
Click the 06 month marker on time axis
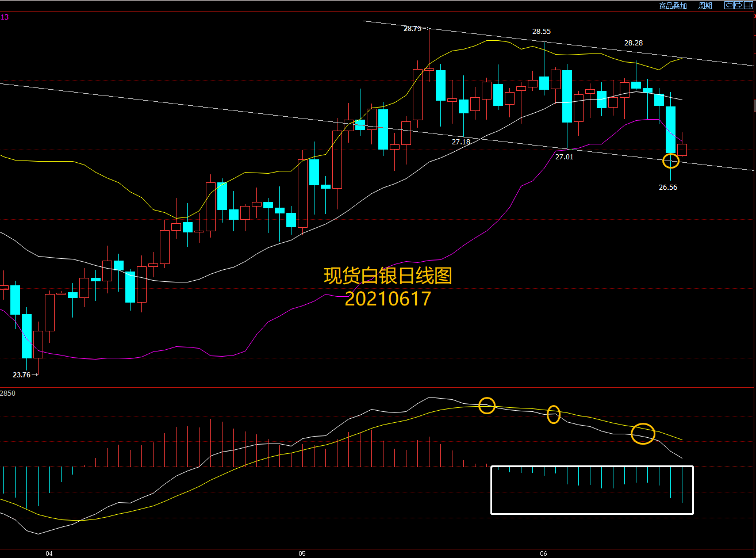tap(544, 554)
